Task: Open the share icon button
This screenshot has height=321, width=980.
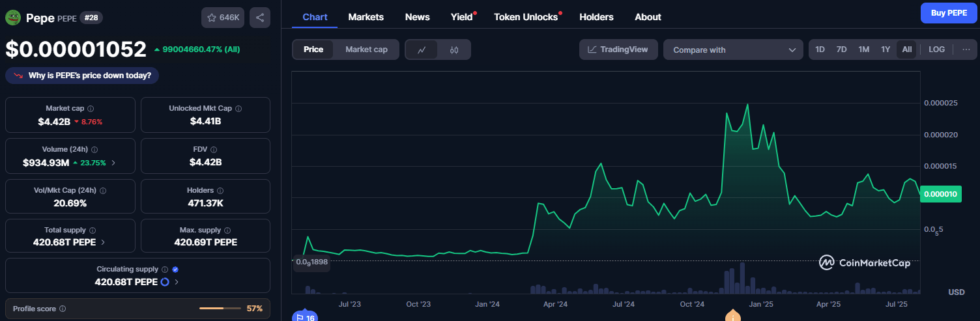Action: pos(260,18)
